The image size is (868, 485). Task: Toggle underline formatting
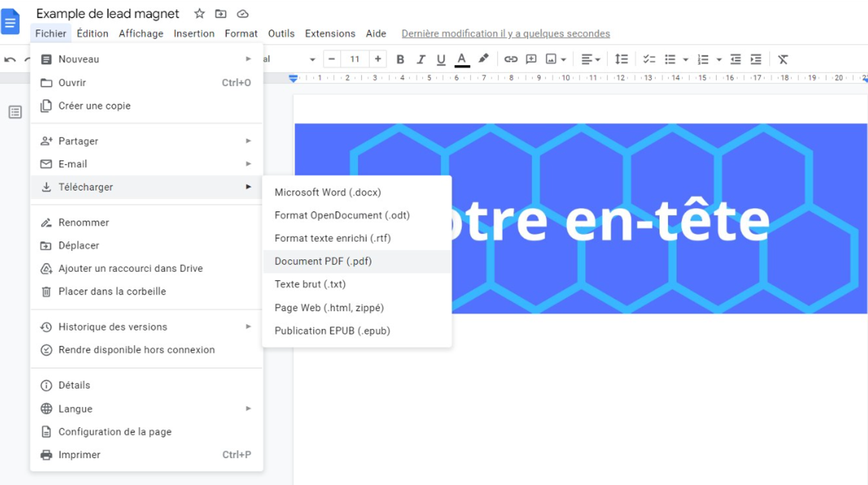(x=441, y=59)
